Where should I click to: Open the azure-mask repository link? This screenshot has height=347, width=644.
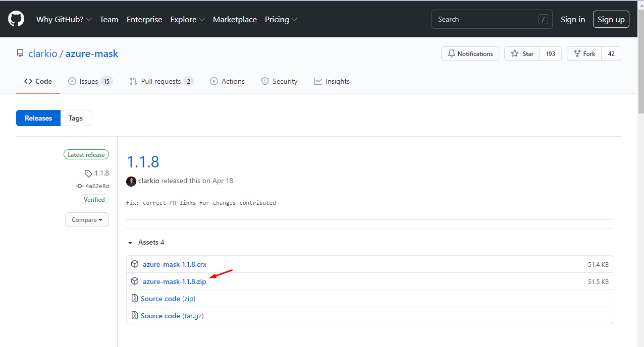click(92, 53)
